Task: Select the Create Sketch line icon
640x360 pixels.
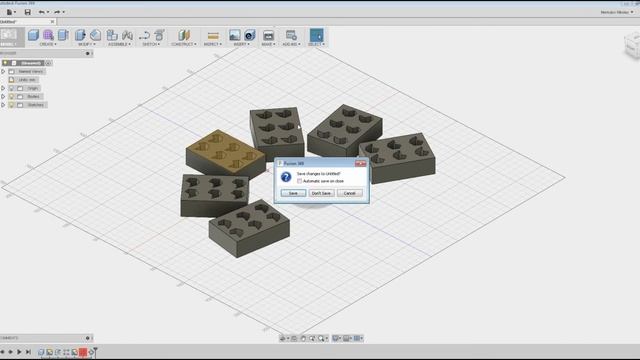Action: tap(144, 35)
